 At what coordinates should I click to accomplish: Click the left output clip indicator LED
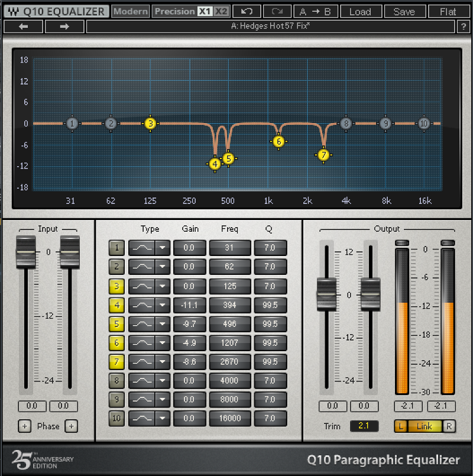click(402, 243)
